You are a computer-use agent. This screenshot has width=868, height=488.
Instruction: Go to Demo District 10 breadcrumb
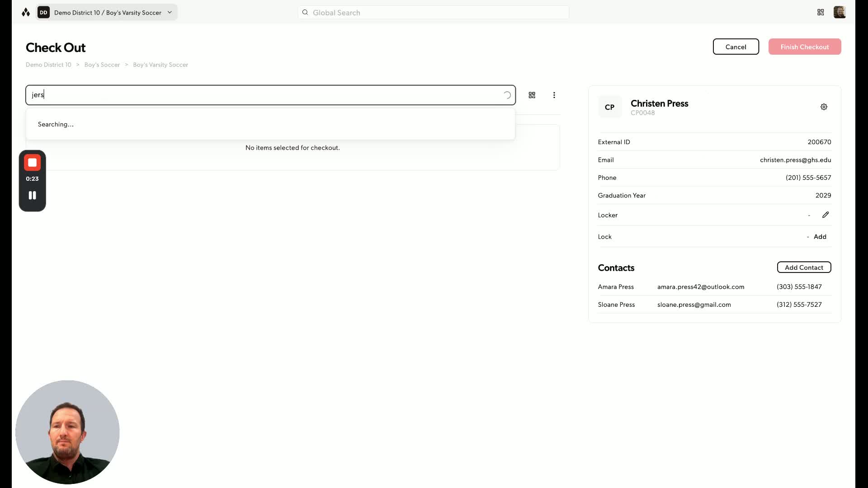[48, 65]
